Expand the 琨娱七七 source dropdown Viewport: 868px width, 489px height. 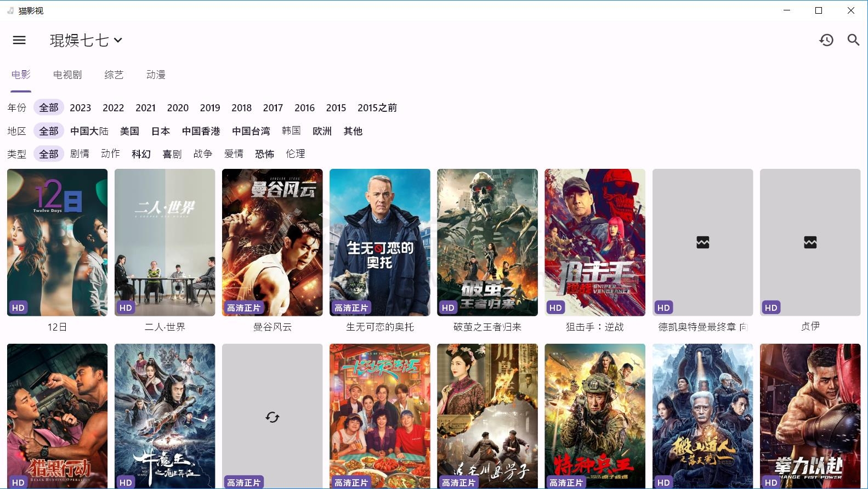86,40
